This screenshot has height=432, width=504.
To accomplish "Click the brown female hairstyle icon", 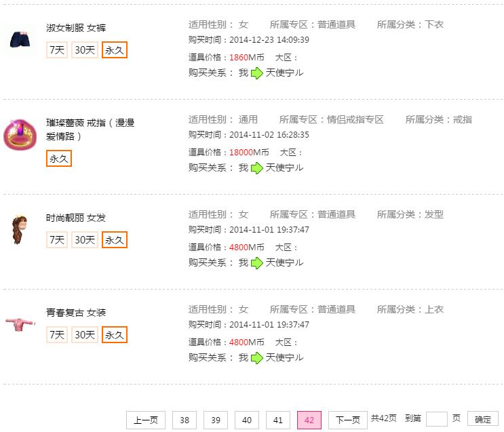I will tap(20, 229).
